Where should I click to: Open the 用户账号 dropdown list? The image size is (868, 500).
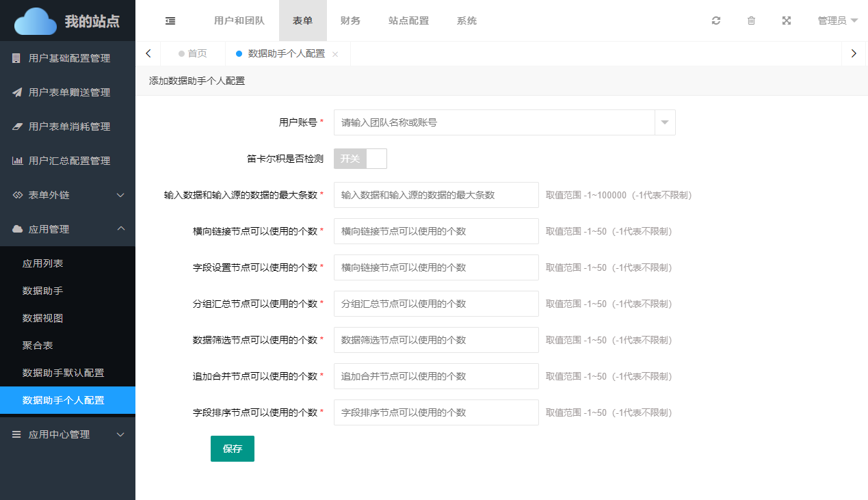click(x=665, y=122)
